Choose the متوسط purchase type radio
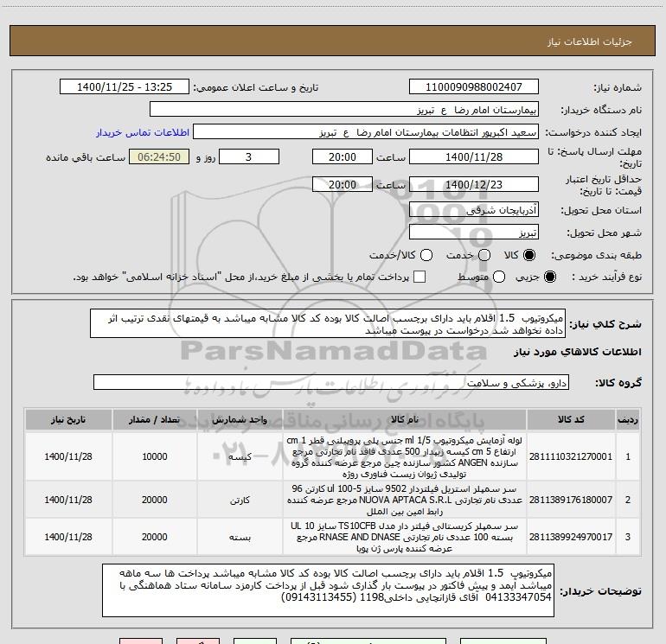 pos(499,277)
